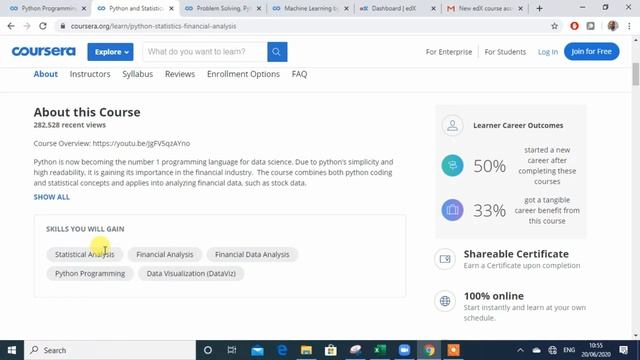Expand the description with SHOW ALL
The height and width of the screenshot is (360, 640).
coord(51,197)
